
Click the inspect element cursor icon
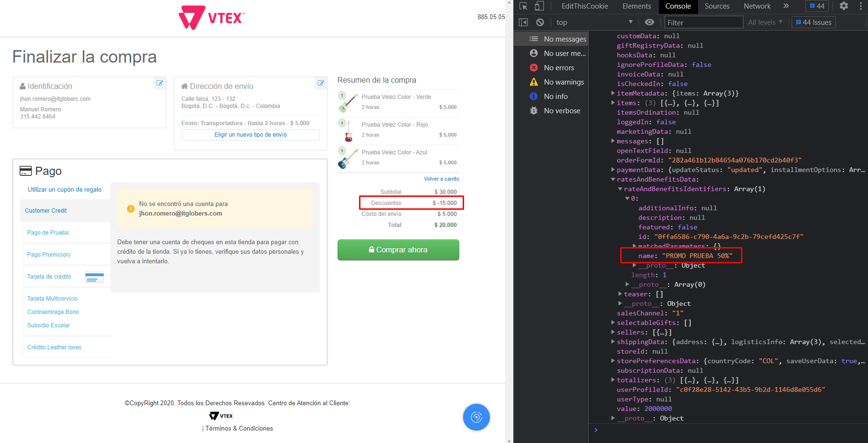(523, 6)
